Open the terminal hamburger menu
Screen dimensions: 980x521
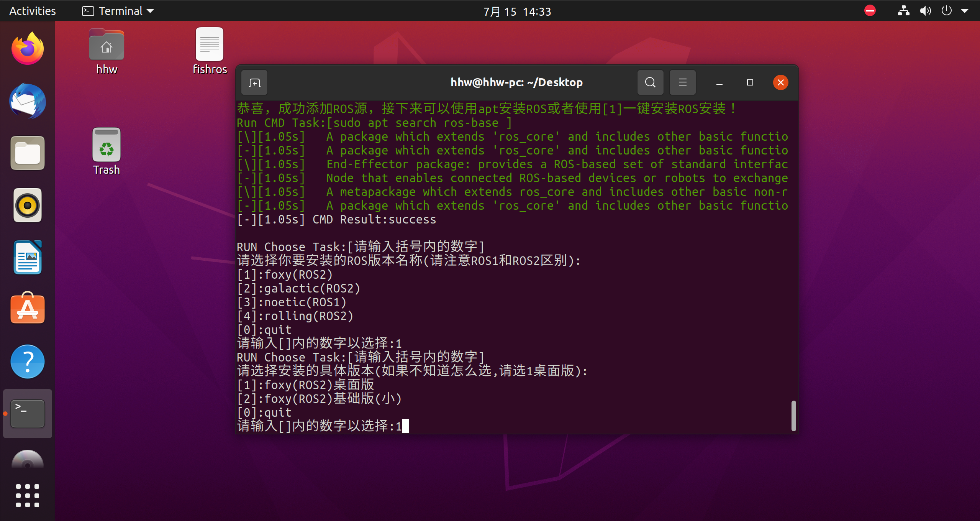click(x=682, y=82)
